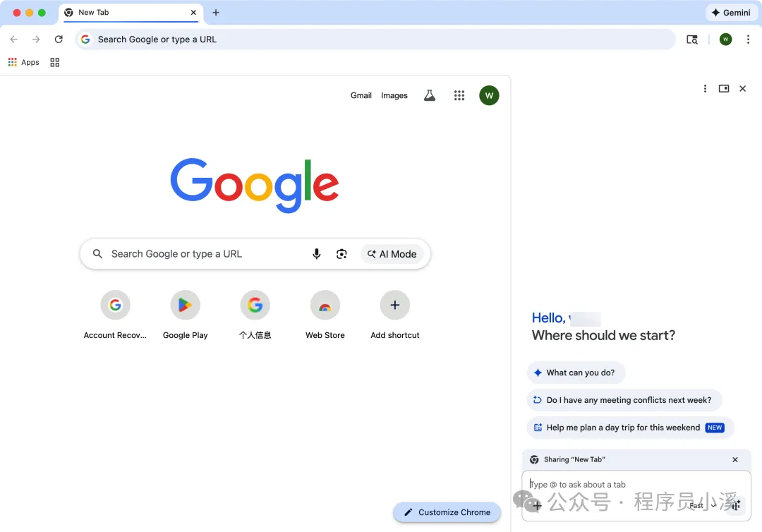Open a new tab with the plus icon
Screen dimensions: 762x532
[x=216, y=13]
